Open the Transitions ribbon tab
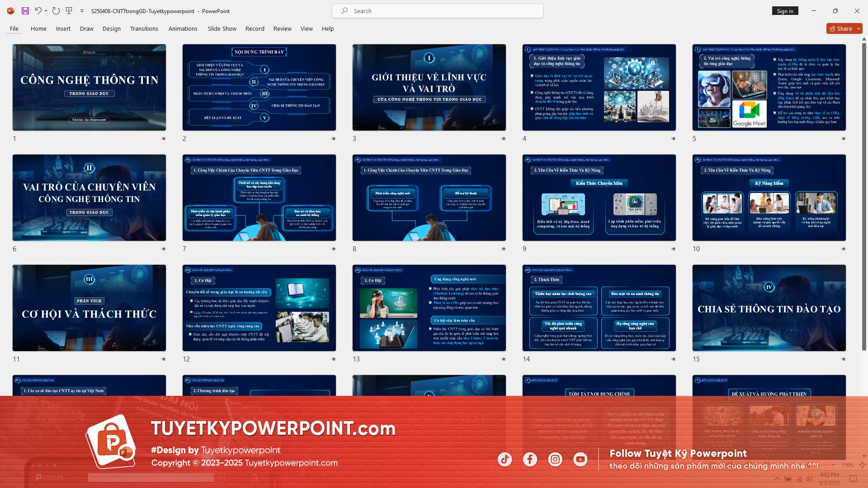 tap(144, 28)
